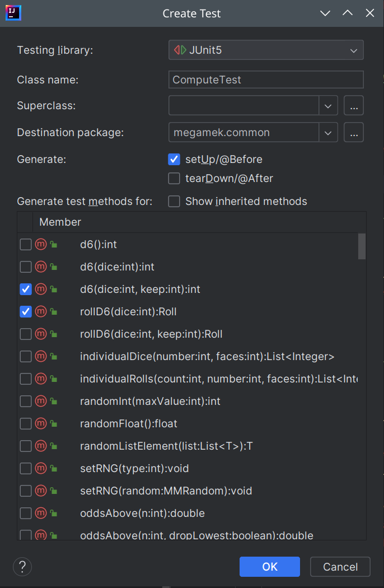Click the JUnit5 library icon

(x=180, y=50)
